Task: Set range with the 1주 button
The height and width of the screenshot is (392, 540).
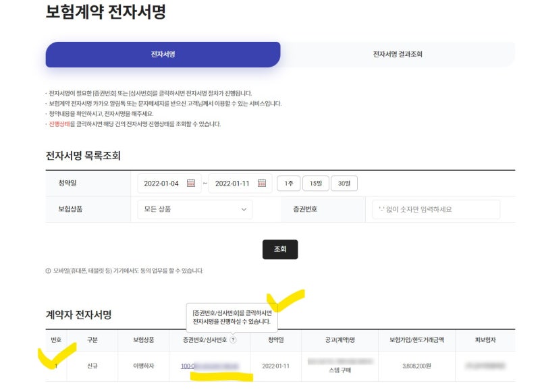Action: [x=289, y=184]
